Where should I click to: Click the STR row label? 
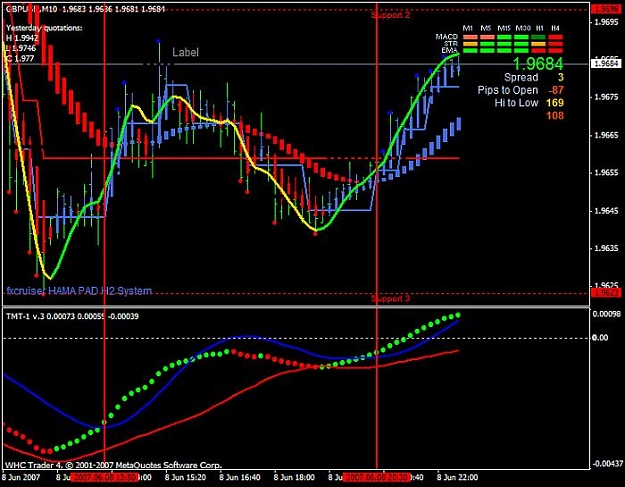(x=451, y=43)
